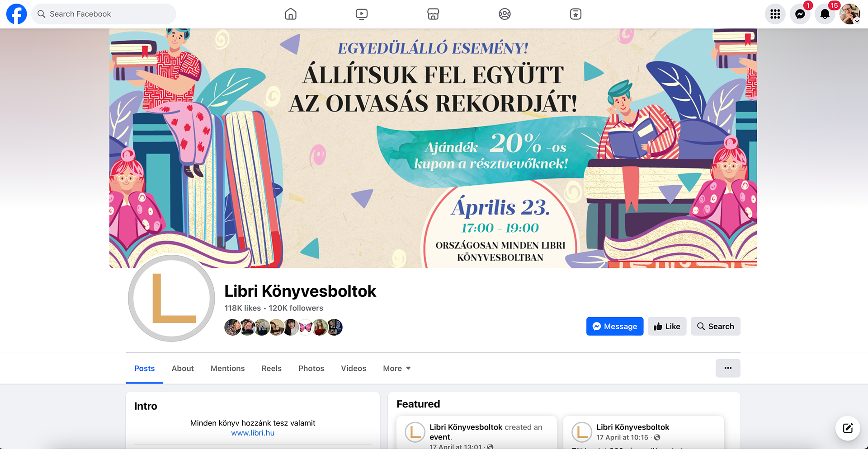This screenshot has width=868, height=449.
Task: Open the three-dot page options menu
Action: [728, 368]
